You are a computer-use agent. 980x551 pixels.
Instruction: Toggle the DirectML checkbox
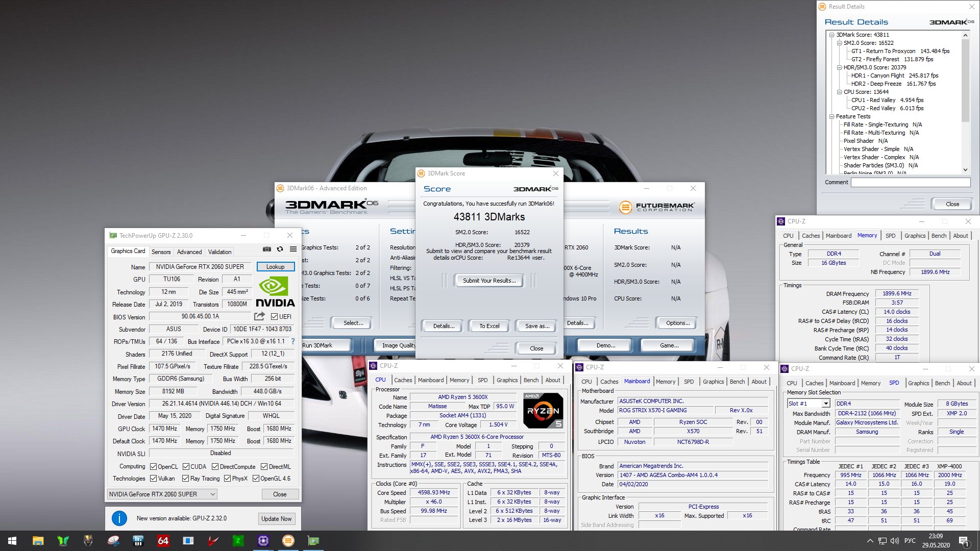click(264, 467)
